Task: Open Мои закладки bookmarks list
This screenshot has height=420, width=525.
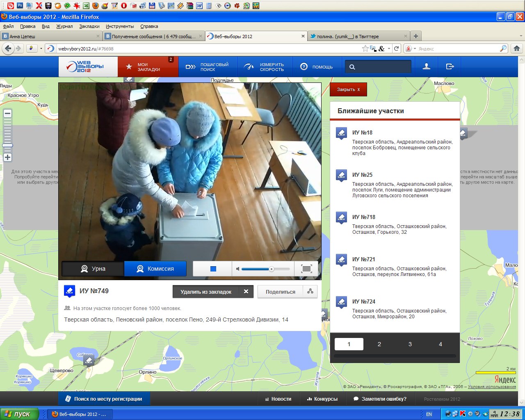Action: coord(148,67)
